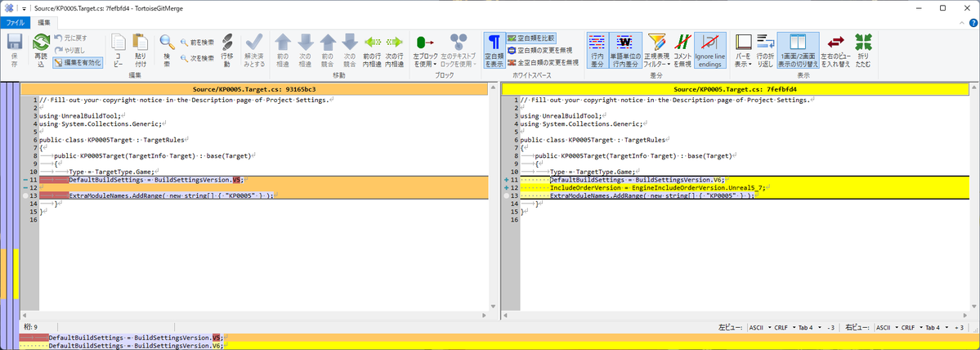Toggle コメントを無視 (ignore comments) icon
Image resolution: width=980 pixels, height=350 pixels.
tap(681, 47)
